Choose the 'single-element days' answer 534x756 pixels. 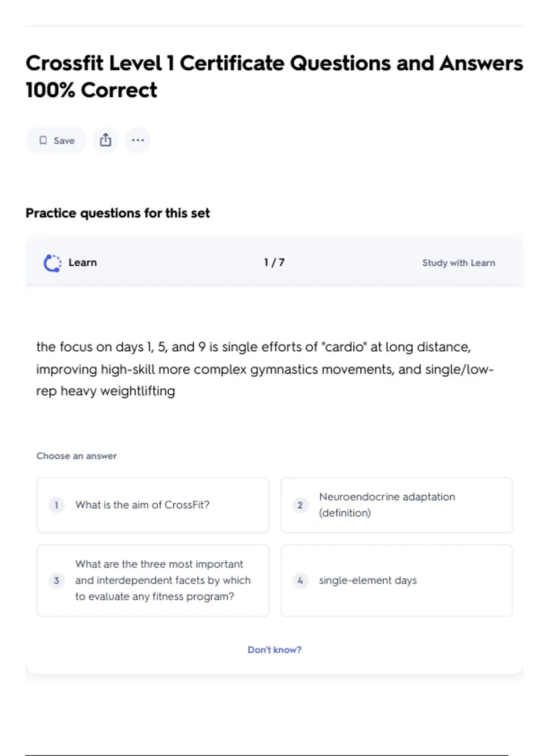point(396,580)
